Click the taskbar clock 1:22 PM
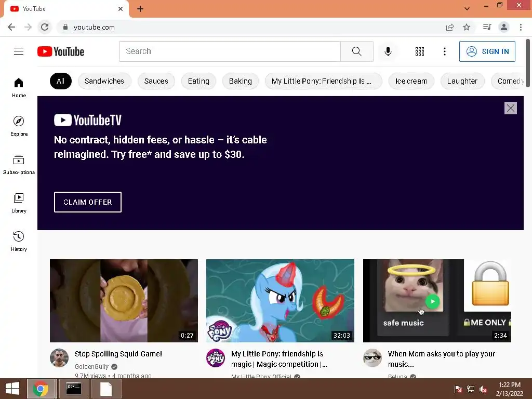 [510, 389]
